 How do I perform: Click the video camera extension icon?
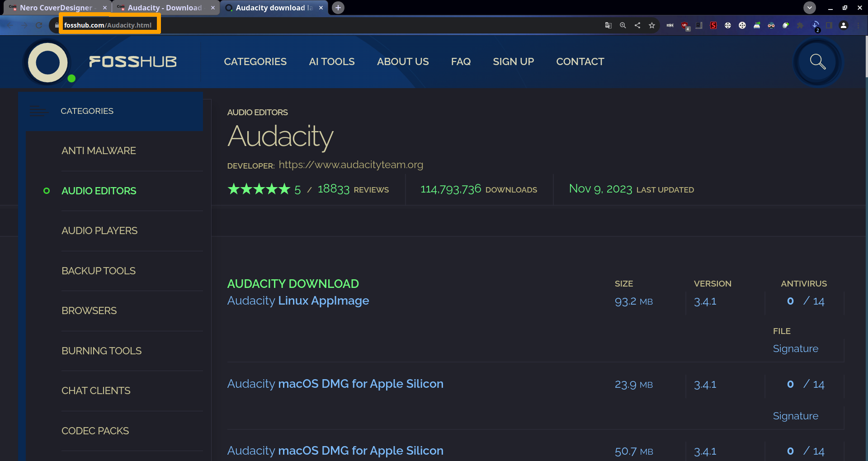coord(670,25)
